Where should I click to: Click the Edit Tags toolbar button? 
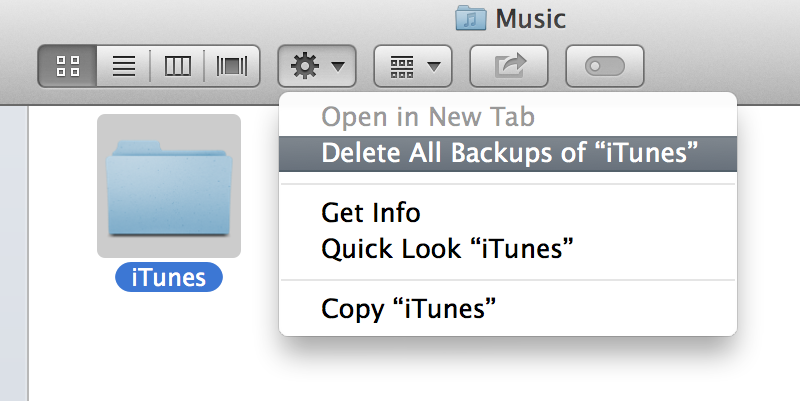(x=605, y=66)
